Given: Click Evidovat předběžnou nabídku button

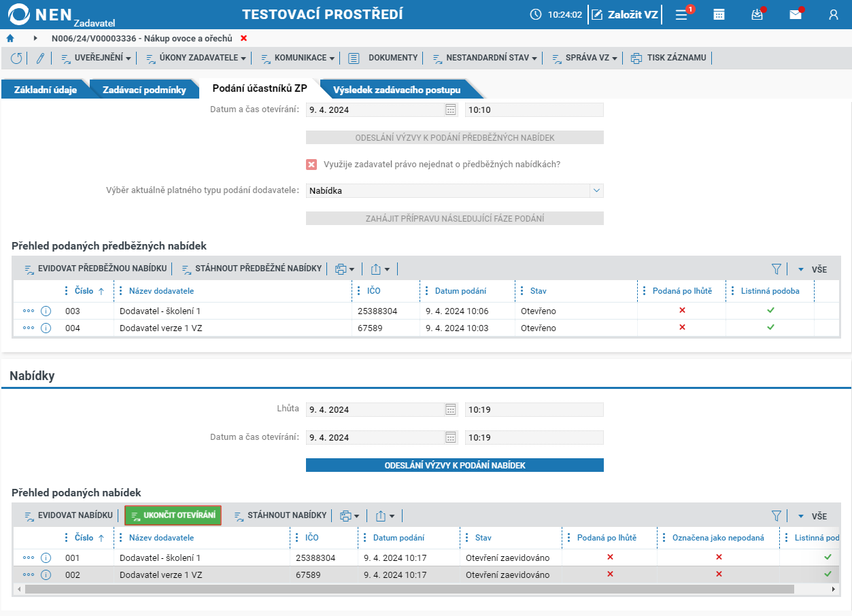Looking at the screenshot, I should (x=95, y=269).
